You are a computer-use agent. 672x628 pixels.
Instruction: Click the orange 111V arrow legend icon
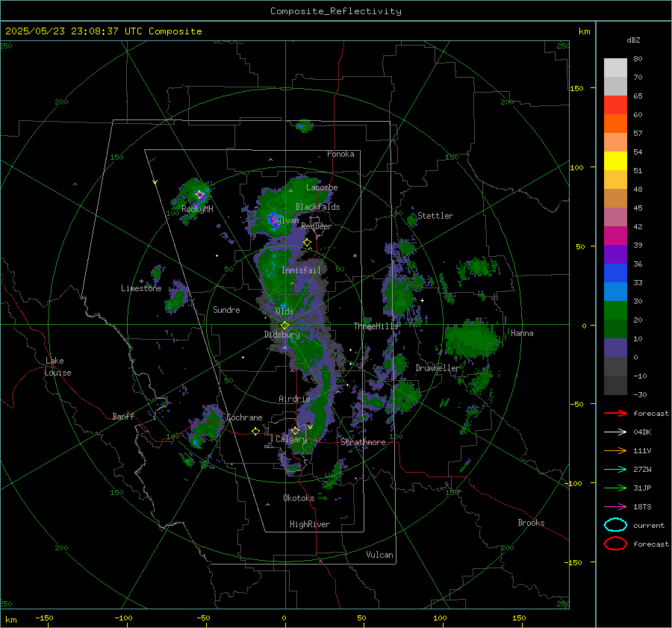pos(615,450)
